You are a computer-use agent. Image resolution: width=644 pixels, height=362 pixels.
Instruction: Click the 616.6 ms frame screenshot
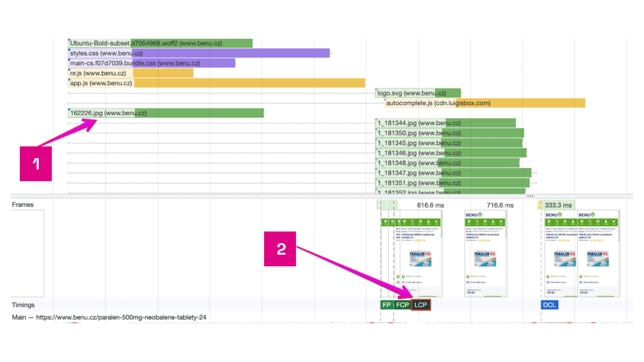[x=421, y=253]
